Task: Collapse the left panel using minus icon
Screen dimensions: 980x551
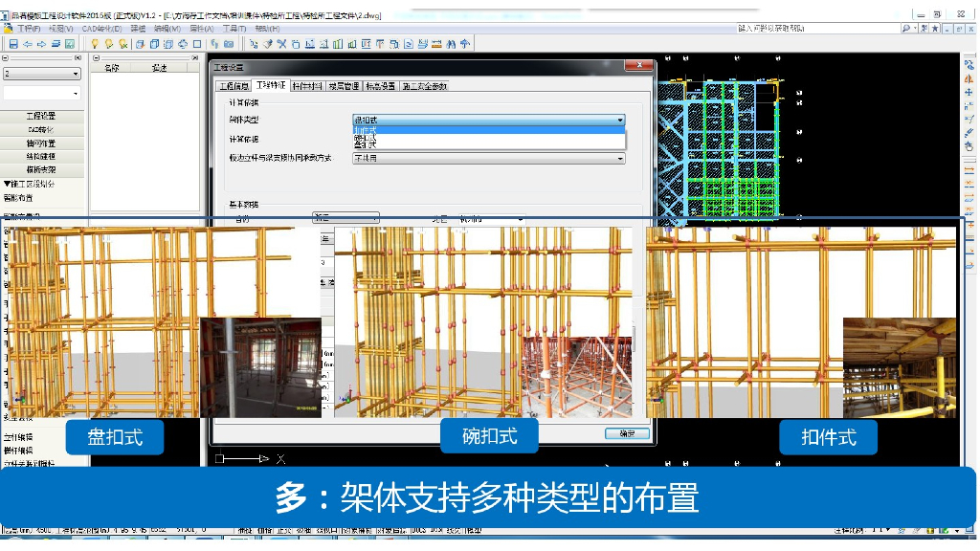Action: [x=5, y=57]
